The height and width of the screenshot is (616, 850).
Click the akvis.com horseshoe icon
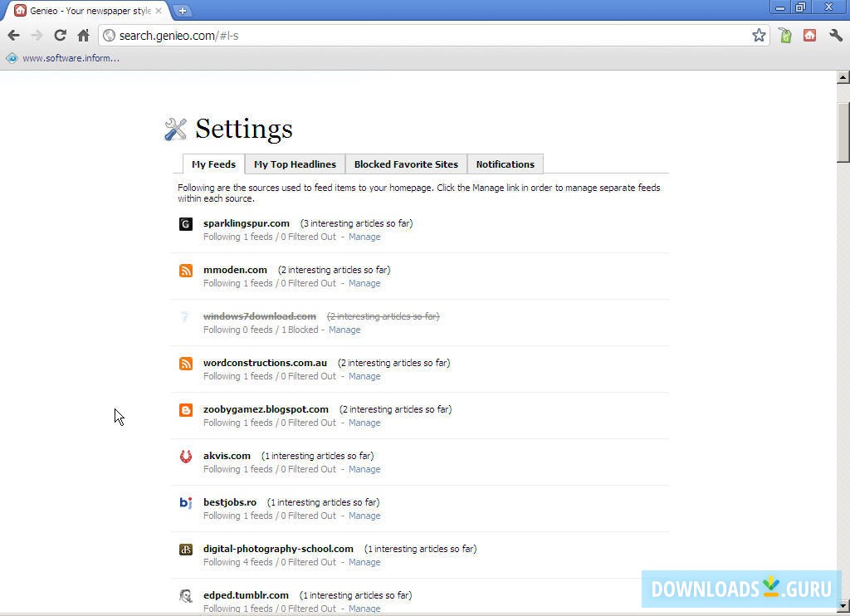pos(186,457)
